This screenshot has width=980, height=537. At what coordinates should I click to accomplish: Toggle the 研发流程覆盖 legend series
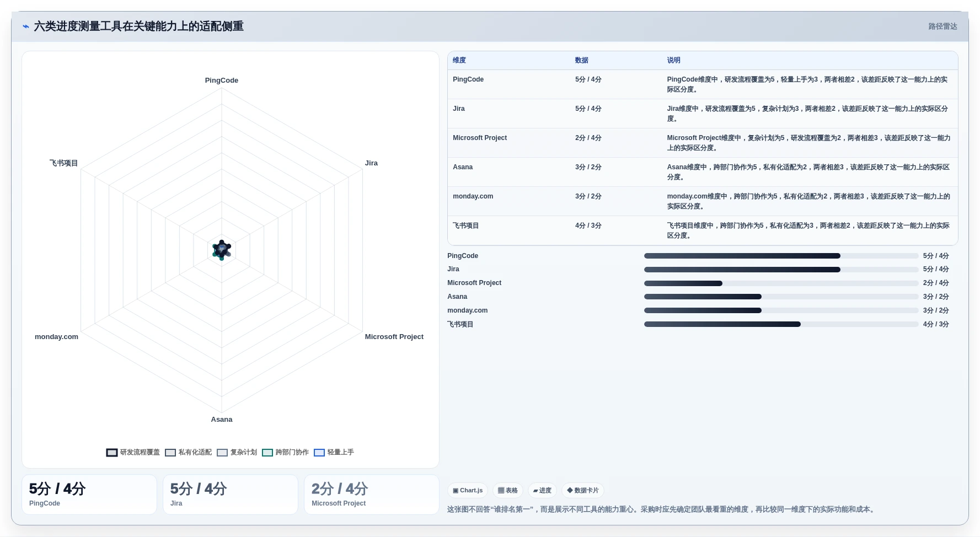133,452
